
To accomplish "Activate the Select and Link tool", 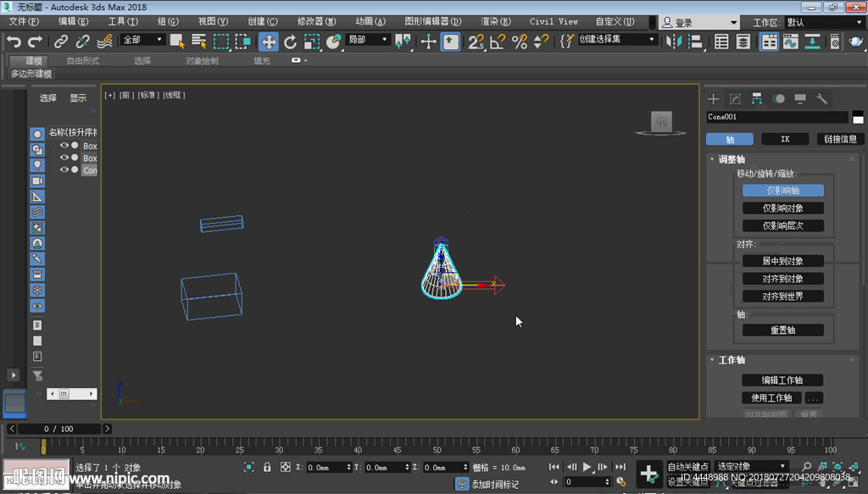I will tap(61, 42).
